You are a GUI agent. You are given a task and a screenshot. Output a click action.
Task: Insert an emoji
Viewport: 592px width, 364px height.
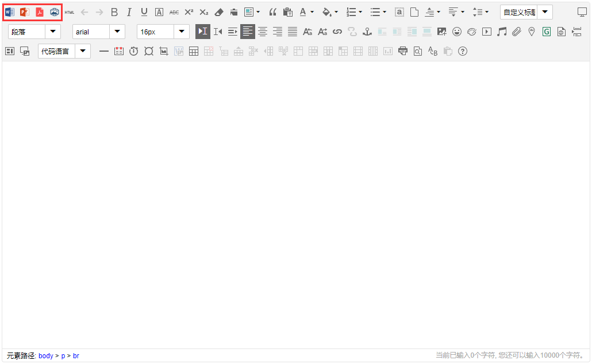457,32
